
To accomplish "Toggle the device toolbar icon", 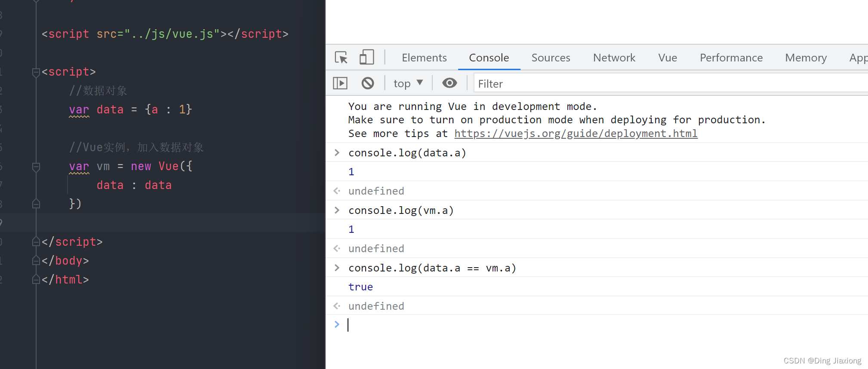I will pyautogui.click(x=366, y=57).
